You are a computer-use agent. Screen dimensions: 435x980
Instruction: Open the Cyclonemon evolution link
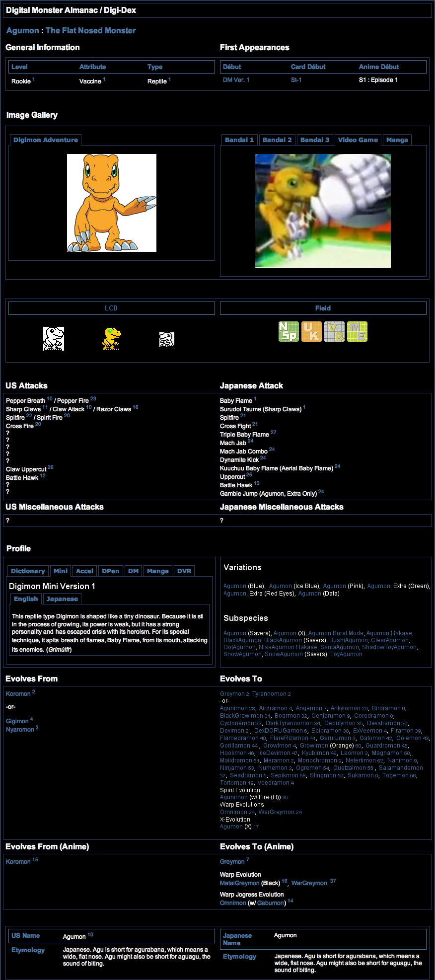[x=237, y=723]
